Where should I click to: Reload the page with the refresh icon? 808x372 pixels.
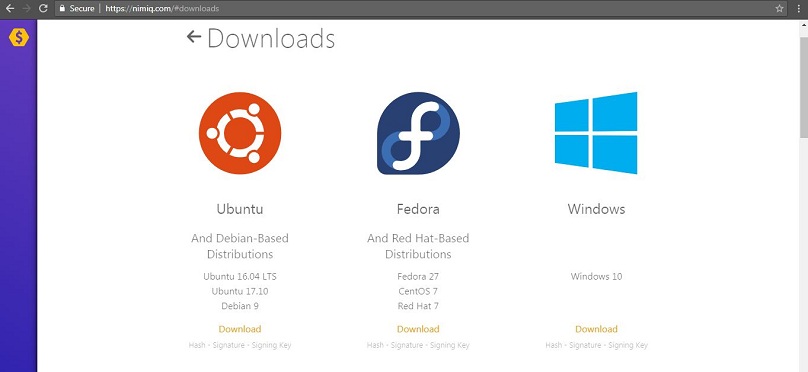pyautogui.click(x=44, y=8)
